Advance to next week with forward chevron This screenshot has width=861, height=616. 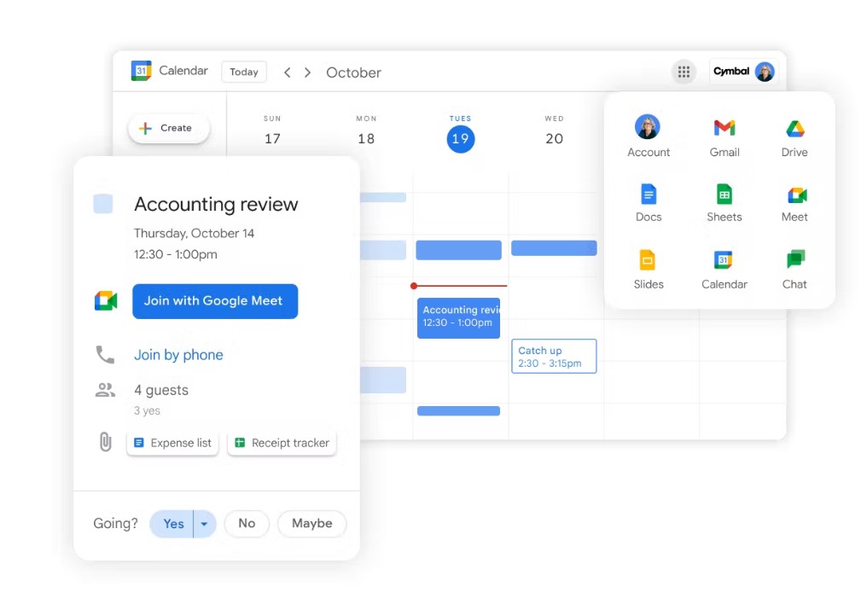pyautogui.click(x=307, y=73)
